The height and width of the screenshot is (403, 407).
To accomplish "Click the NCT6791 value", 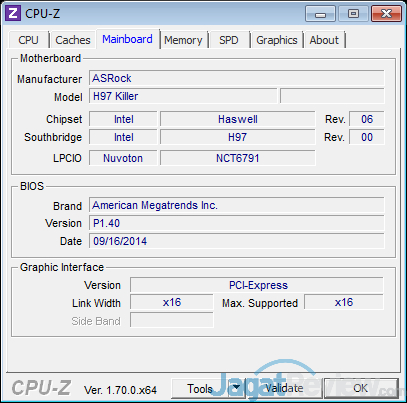I will 238,158.
